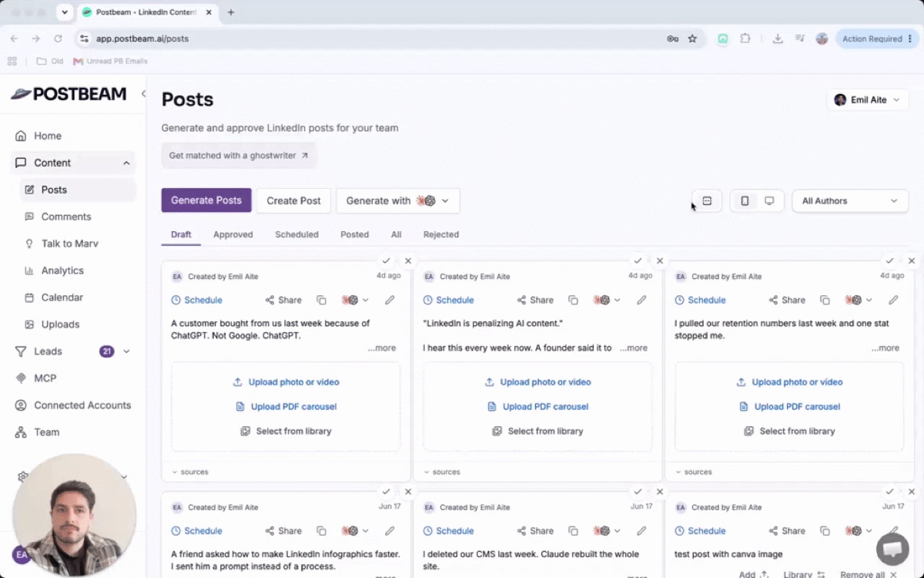This screenshot has width=924, height=578.
Task: Open the Emil Aite account dropdown
Action: coord(867,99)
